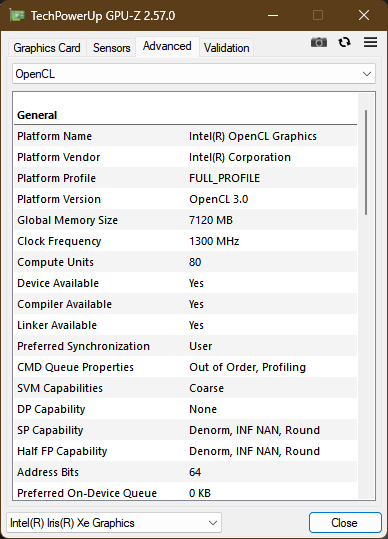Viewport: 388px width, 539px height.
Task: Click the User value
Action: 200,346
